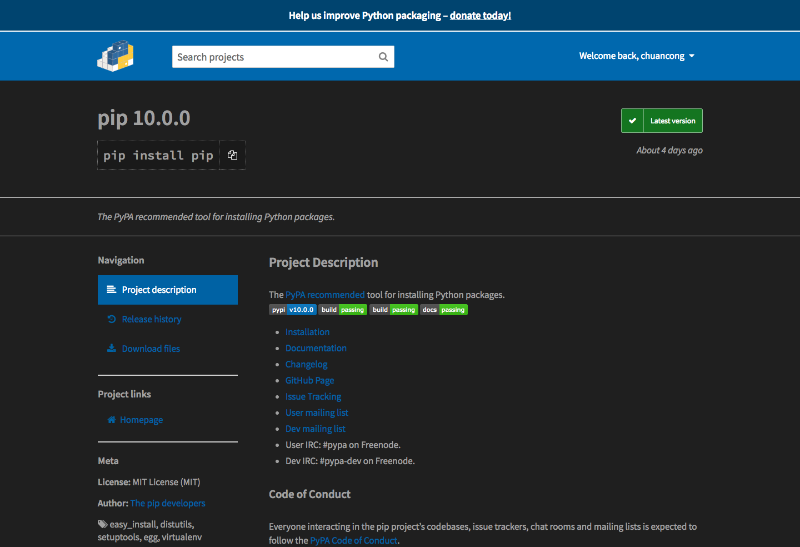Click the PyPA recommended tool summary line
The width and height of the screenshot is (800, 547).
tap(216, 217)
